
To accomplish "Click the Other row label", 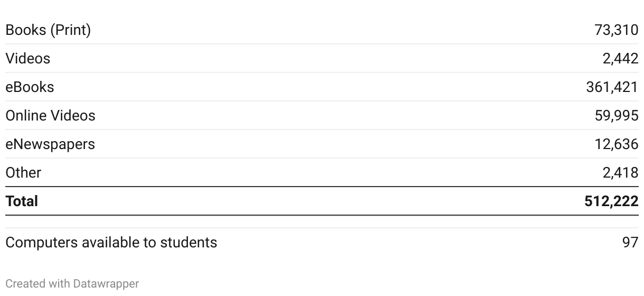I will click(23, 172).
